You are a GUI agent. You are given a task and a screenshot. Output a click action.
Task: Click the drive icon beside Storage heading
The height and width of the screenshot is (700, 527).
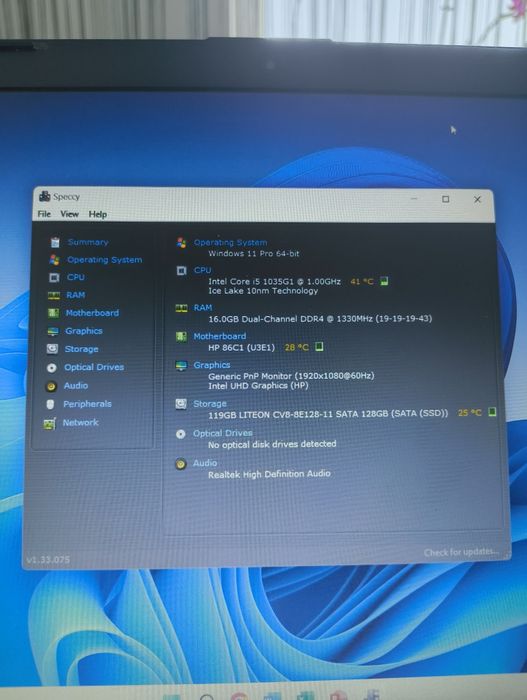[180, 404]
